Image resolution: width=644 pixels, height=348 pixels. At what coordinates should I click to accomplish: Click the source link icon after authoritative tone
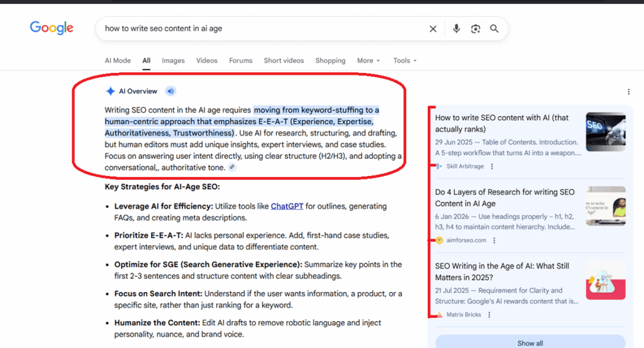coord(233,168)
